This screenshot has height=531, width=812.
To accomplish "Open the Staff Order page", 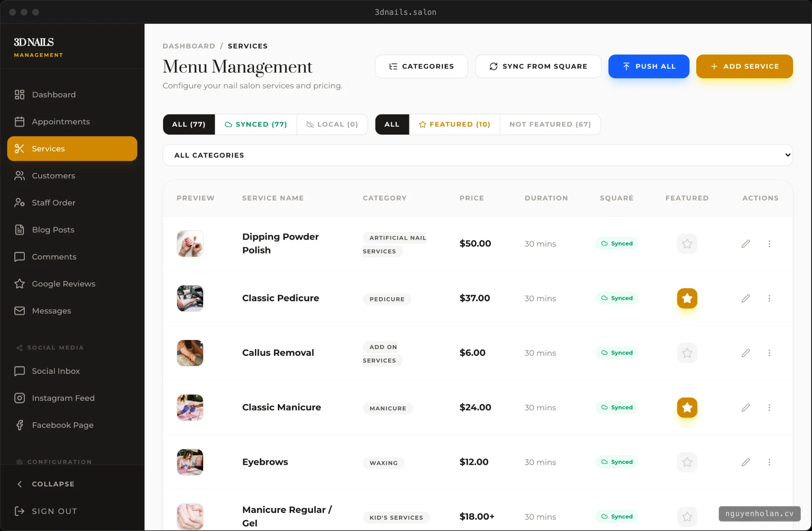I will (72, 203).
